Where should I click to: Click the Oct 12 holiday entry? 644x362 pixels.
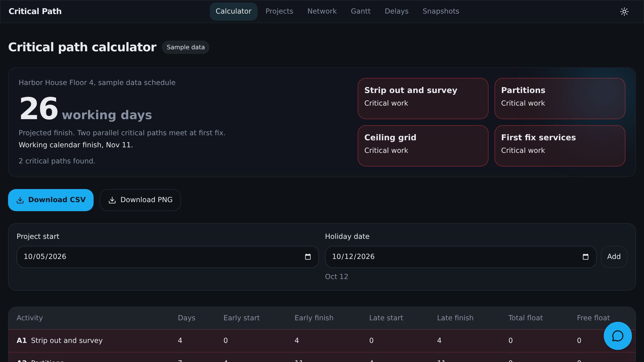(x=336, y=277)
